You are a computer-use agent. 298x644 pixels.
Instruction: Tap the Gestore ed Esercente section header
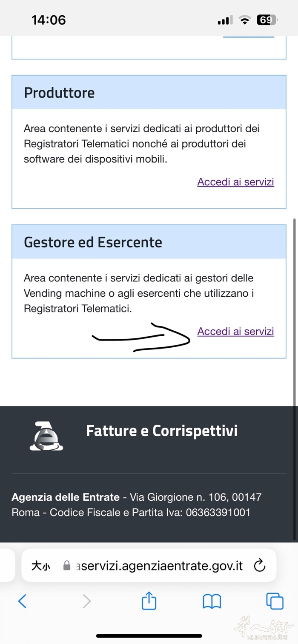[93, 242]
